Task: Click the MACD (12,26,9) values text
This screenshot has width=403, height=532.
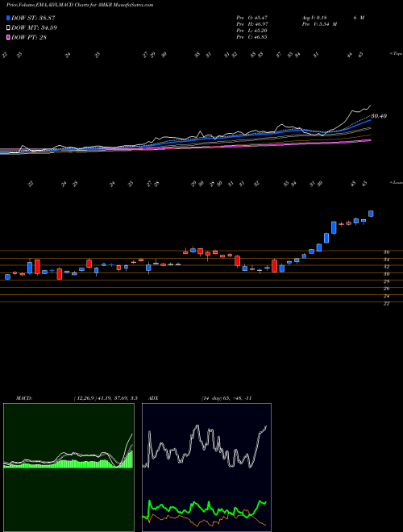Action: pyautogui.click(x=106, y=397)
